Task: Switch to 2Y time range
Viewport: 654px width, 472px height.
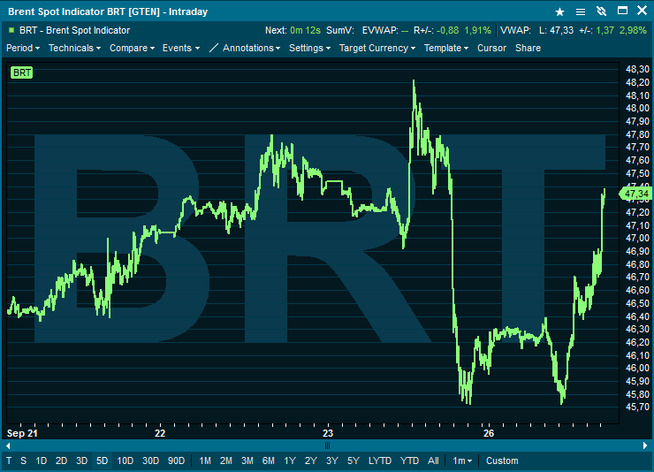Action: 311,461
